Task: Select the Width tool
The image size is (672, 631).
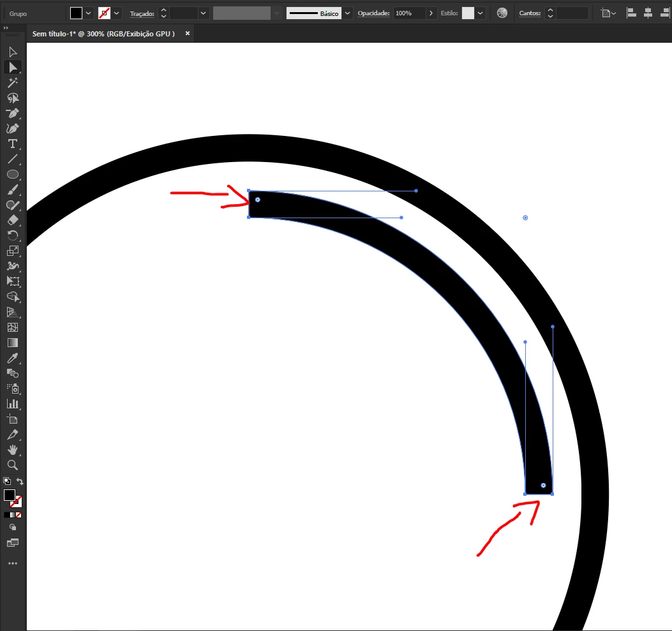Action: [13, 266]
